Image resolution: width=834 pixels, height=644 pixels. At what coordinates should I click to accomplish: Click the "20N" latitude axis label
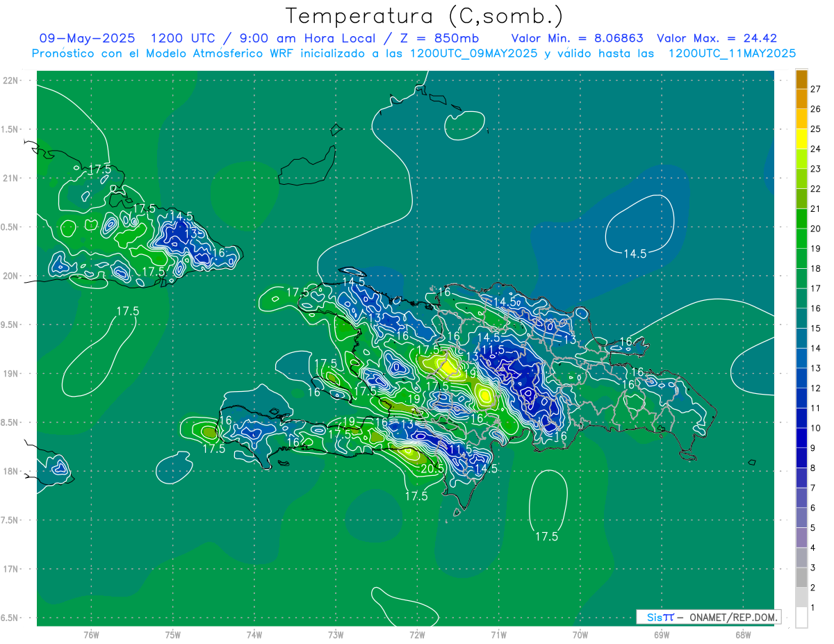10,276
